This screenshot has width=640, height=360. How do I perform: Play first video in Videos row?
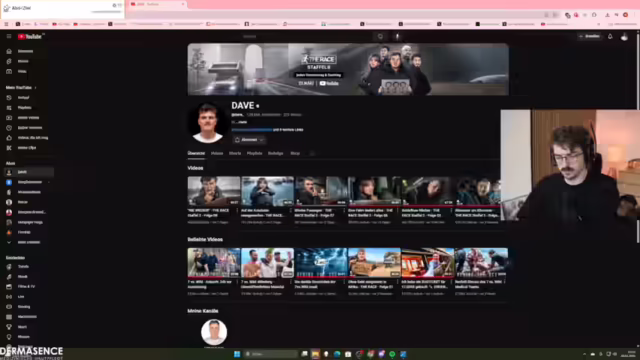click(214, 191)
